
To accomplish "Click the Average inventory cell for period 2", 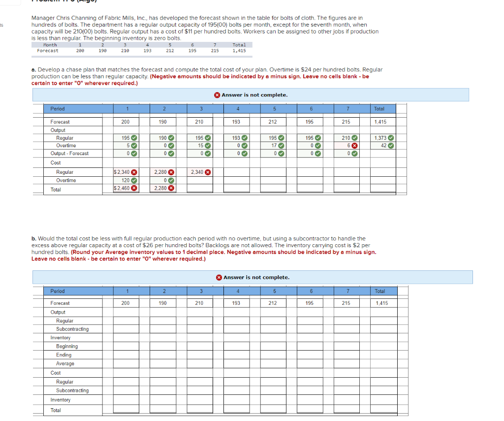I will click(162, 363).
